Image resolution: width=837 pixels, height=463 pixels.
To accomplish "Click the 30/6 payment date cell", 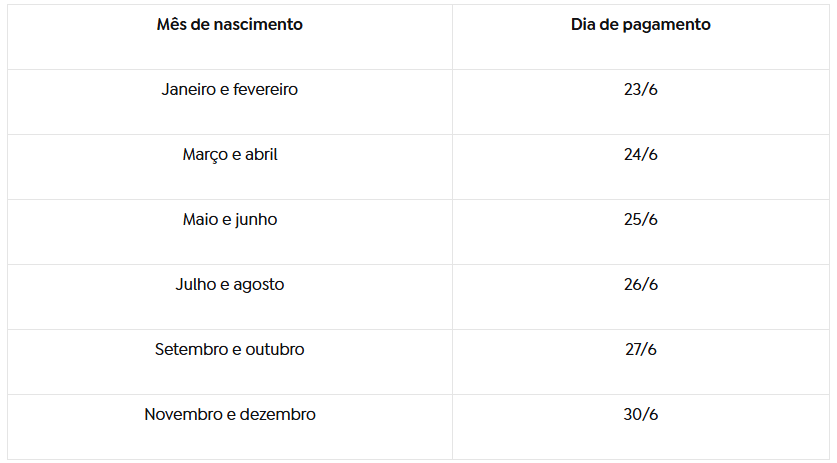I will click(640, 415).
